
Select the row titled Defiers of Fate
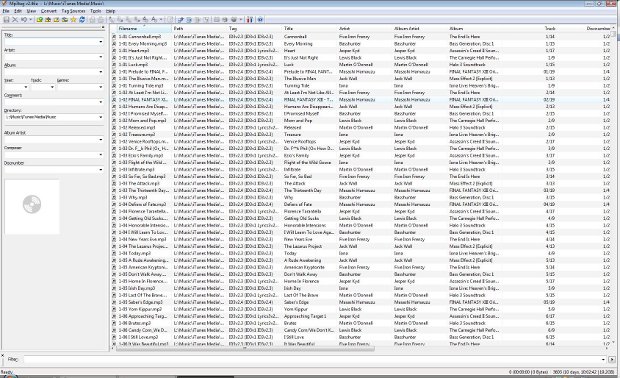[x=361, y=204]
